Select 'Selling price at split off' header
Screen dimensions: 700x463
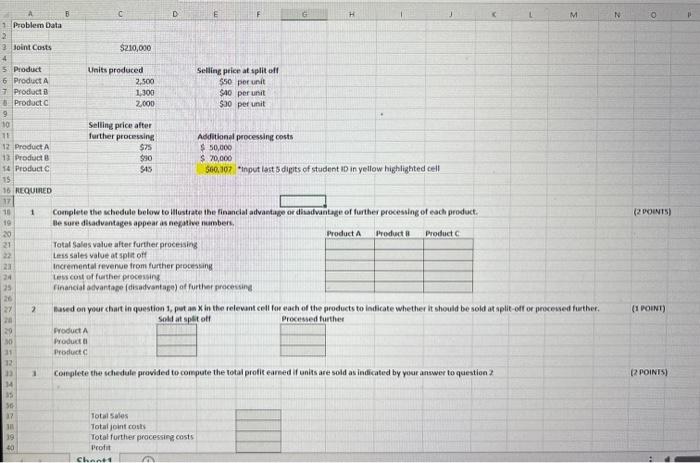(x=238, y=71)
